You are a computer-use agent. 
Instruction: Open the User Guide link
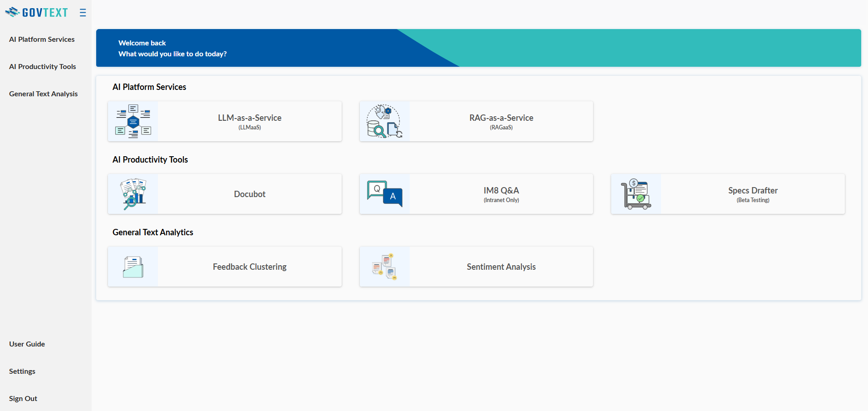27,344
